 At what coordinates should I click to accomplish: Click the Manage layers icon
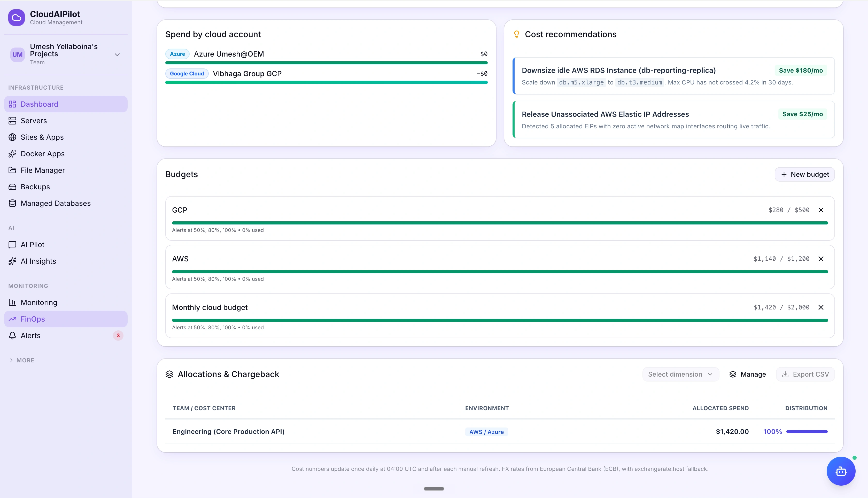pos(733,375)
